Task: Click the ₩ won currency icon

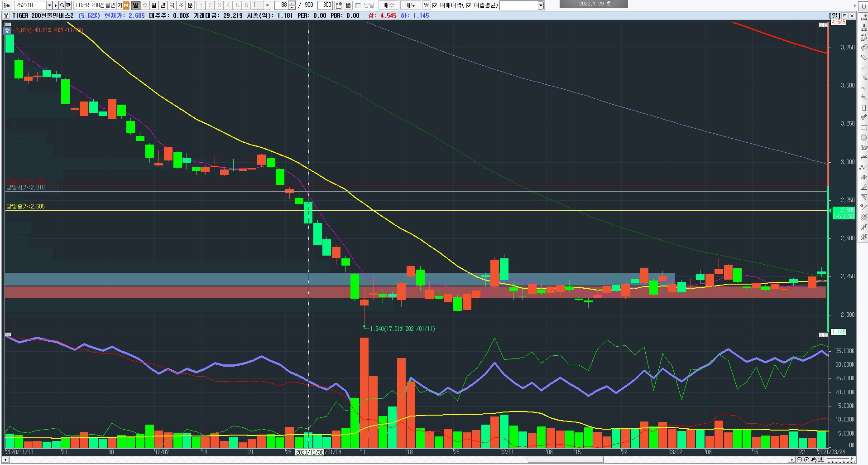Action: point(426,5)
